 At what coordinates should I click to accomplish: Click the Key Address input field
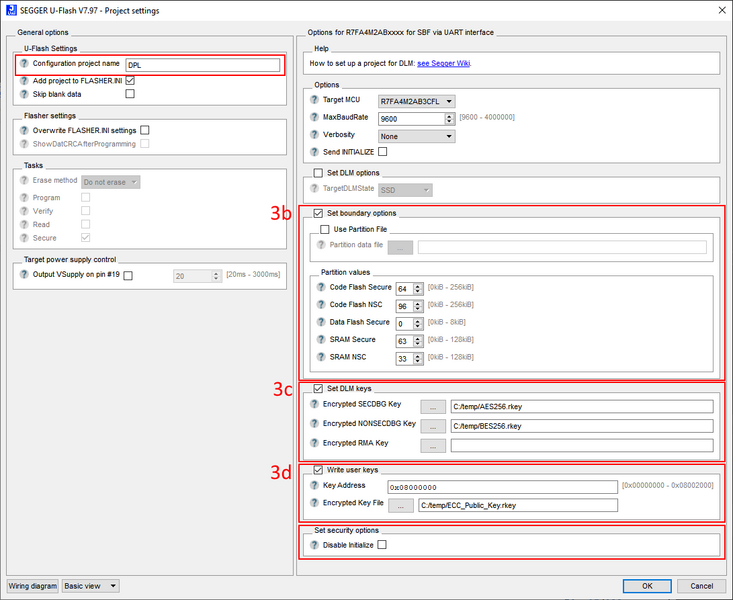(503, 487)
